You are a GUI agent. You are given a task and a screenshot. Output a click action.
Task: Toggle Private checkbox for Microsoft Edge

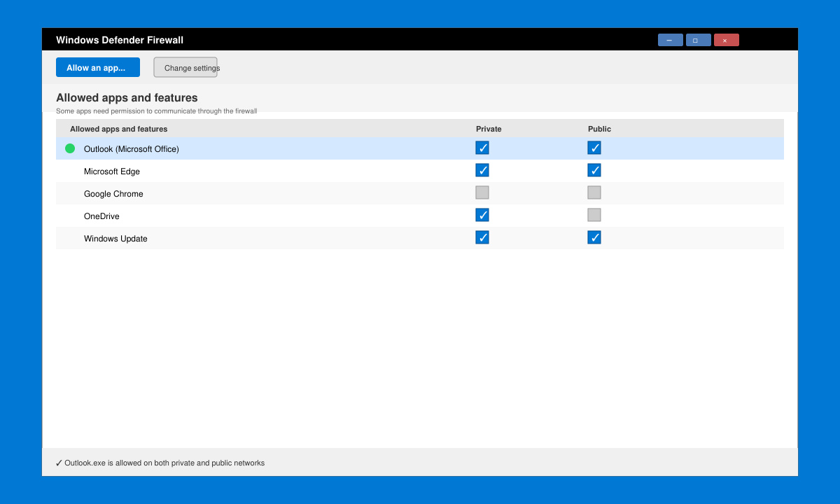pos(482,170)
